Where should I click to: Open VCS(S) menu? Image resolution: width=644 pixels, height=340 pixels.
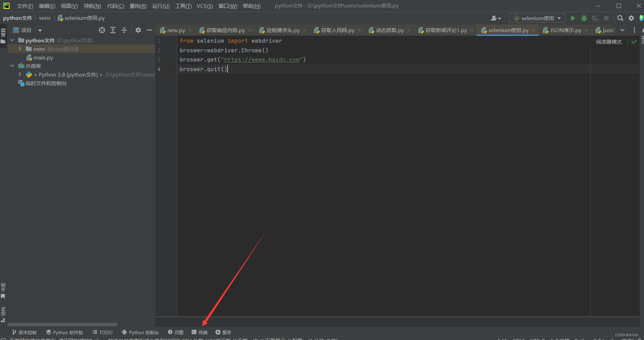click(205, 6)
